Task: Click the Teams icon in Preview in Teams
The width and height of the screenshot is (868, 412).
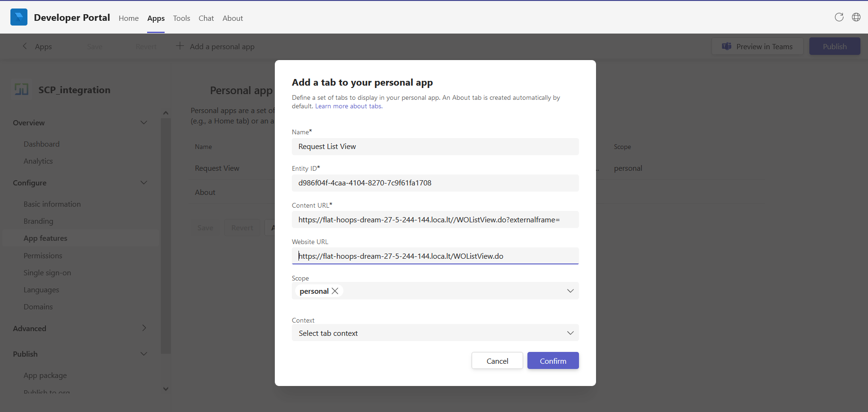Action: point(727,46)
